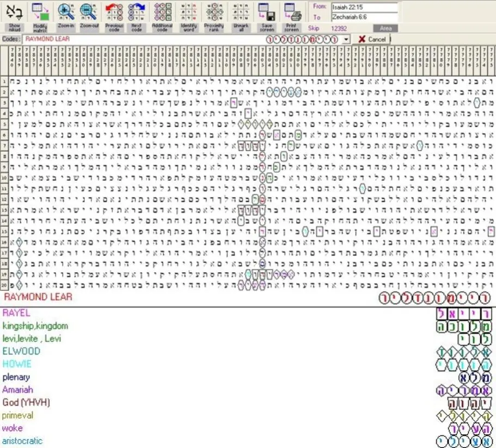This screenshot has width=496, height=448.
Task: Select the RAYEL legend entry
Action: click(16, 313)
